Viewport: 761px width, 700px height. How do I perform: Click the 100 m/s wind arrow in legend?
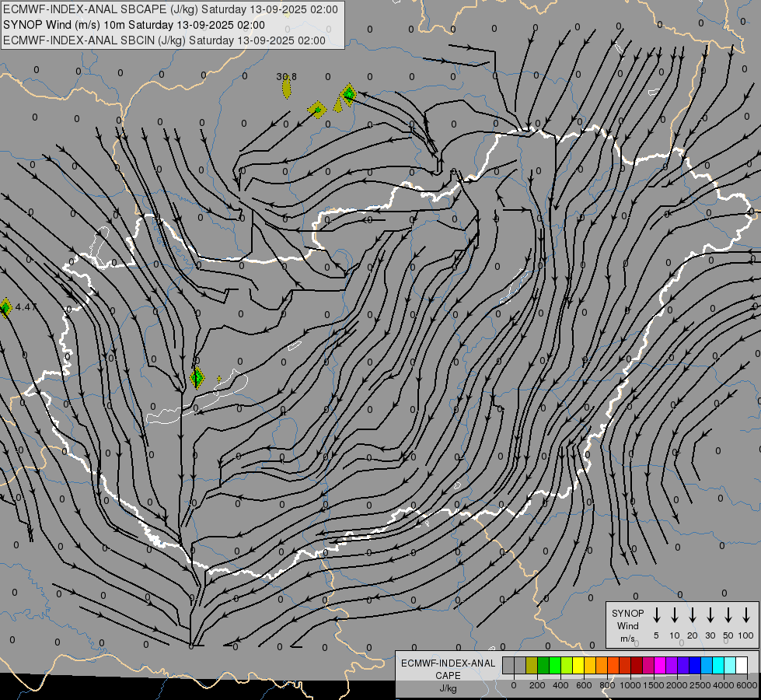[746, 615]
